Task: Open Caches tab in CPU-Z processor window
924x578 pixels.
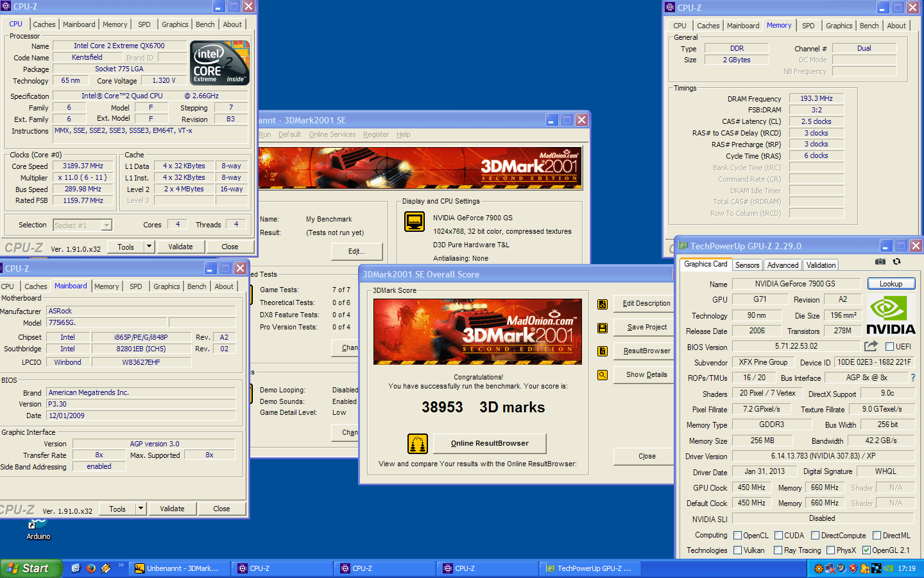Action: pos(44,24)
